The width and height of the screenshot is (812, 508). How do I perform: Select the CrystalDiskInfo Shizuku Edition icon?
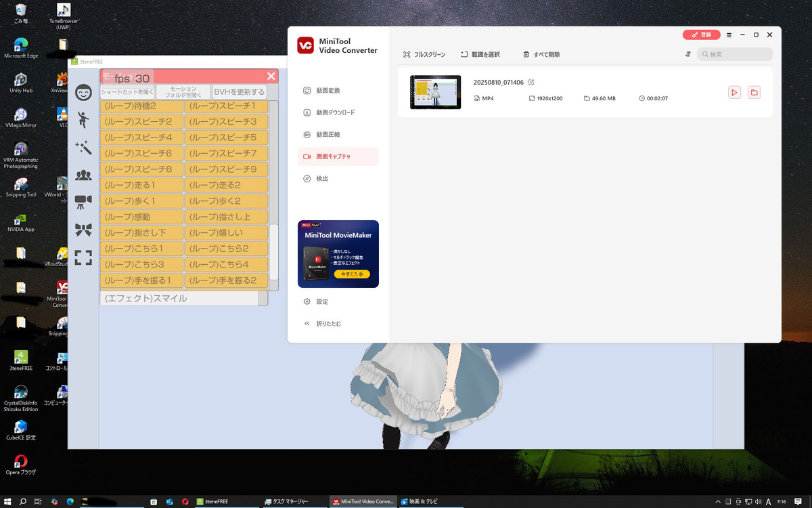pos(21,399)
